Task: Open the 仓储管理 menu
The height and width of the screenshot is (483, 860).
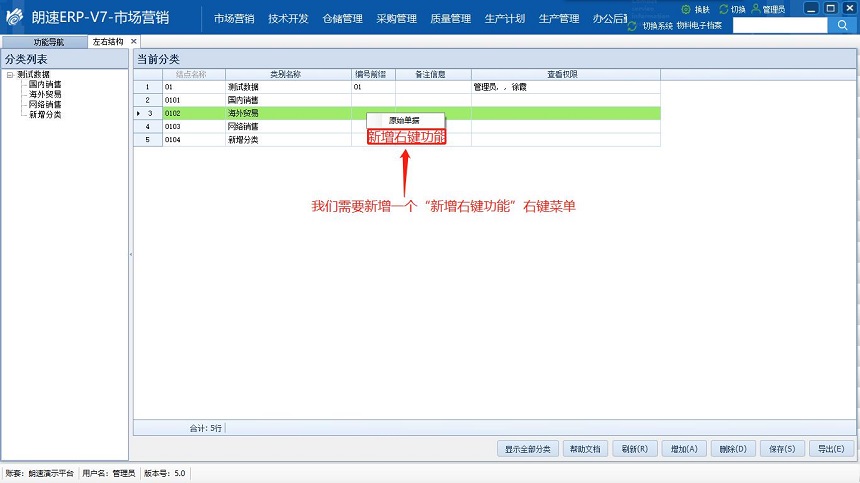Action: tap(342, 18)
